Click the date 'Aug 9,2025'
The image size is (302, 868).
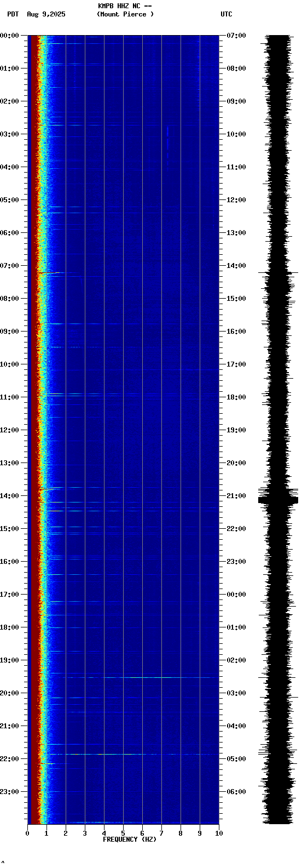click(x=46, y=14)
